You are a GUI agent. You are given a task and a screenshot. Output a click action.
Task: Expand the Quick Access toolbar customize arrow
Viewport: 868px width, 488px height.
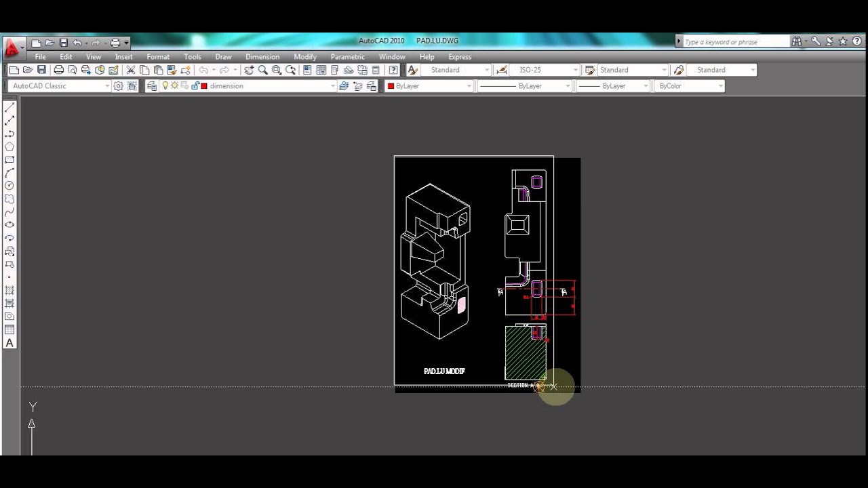[126, 43]
